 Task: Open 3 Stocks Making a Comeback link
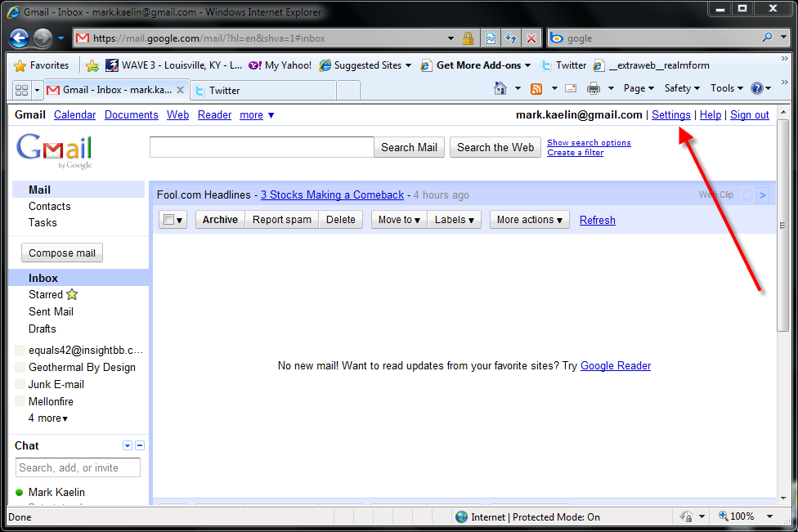tap(332, 194)
